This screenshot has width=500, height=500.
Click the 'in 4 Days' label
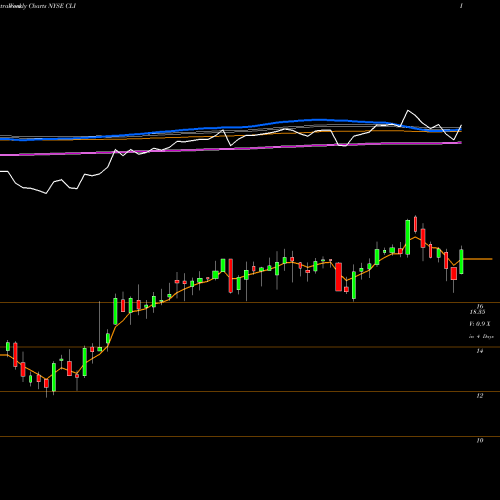[x=481, y=337]
